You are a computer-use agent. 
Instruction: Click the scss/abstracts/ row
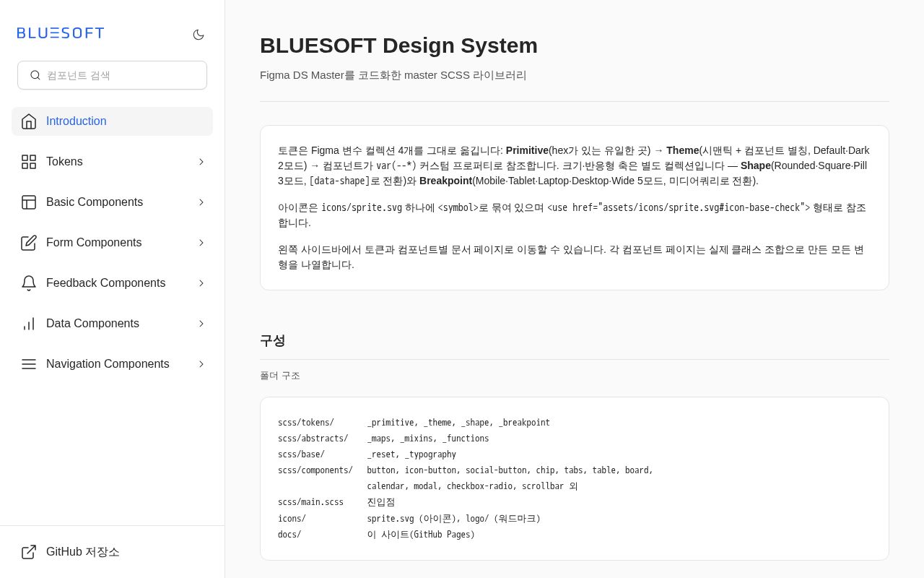[383, 439]
